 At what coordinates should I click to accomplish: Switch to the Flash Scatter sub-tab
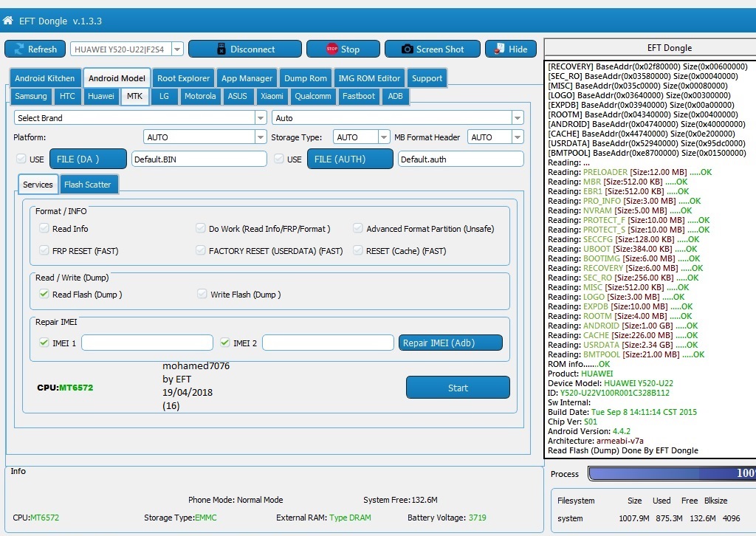point(88,184)
